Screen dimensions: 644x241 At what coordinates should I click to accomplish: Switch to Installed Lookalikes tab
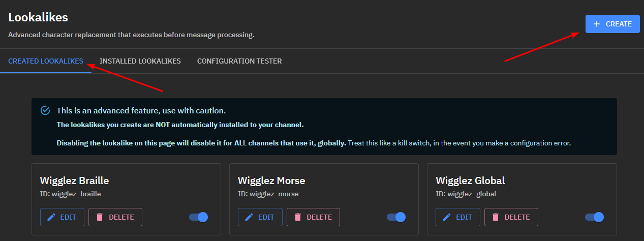[140, 61]
